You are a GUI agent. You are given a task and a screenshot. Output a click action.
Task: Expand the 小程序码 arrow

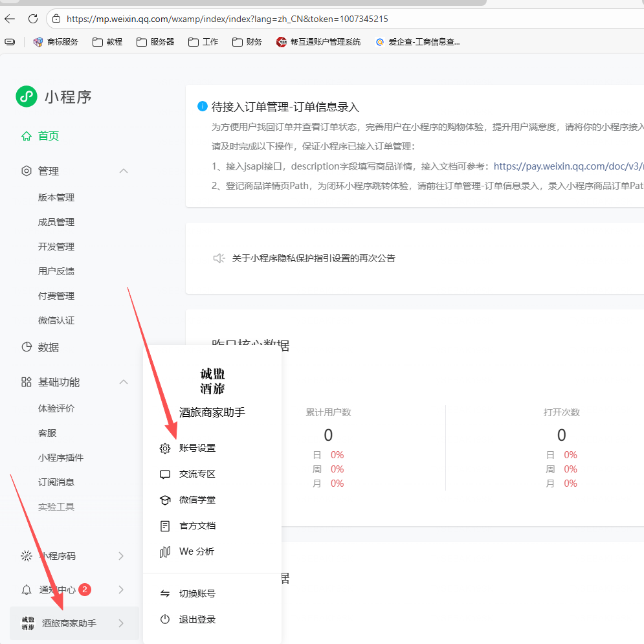point(121,555)
